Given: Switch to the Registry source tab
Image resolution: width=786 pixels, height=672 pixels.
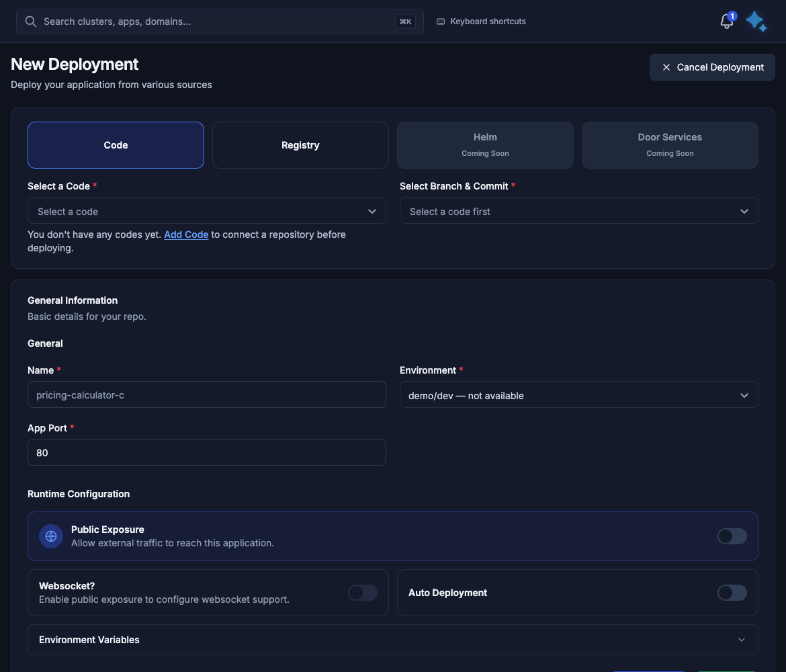Looking at the screenshot, I should [x=300, y=145].
